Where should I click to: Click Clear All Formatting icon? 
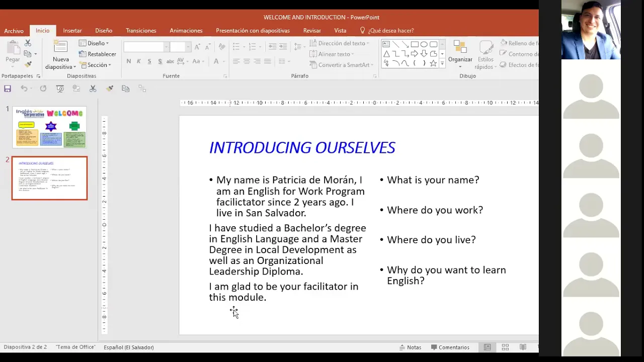point(222,47)
